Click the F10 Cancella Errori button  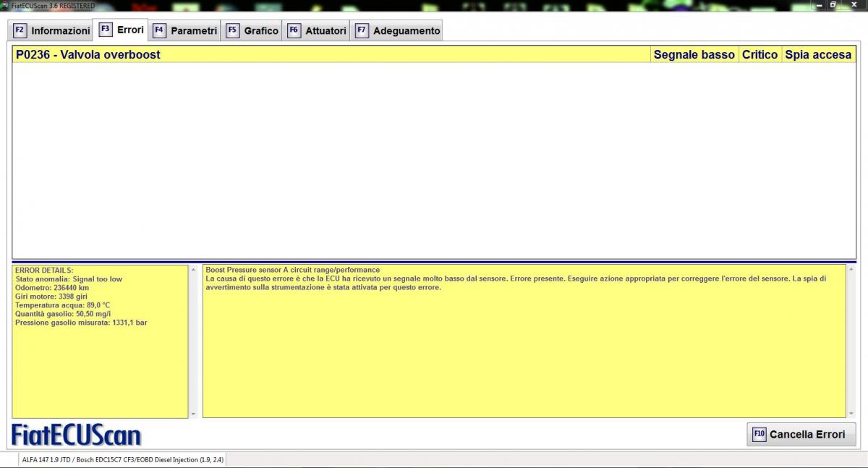coord(801,434)
